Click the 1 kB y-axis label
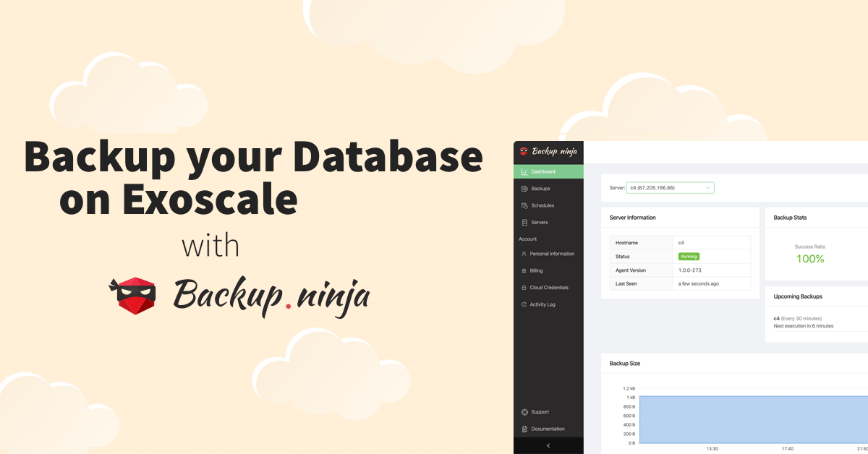This screenshot has width=868, height=454. [x=631, y=398]
